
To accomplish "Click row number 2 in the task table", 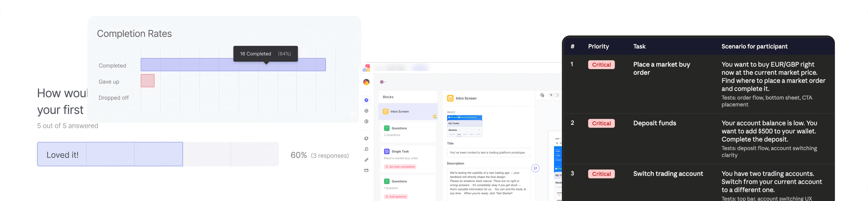I will (x=572, y=123).
